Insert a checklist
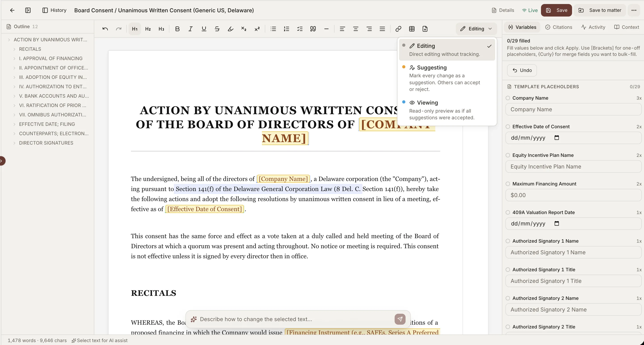 click(300, 29)
